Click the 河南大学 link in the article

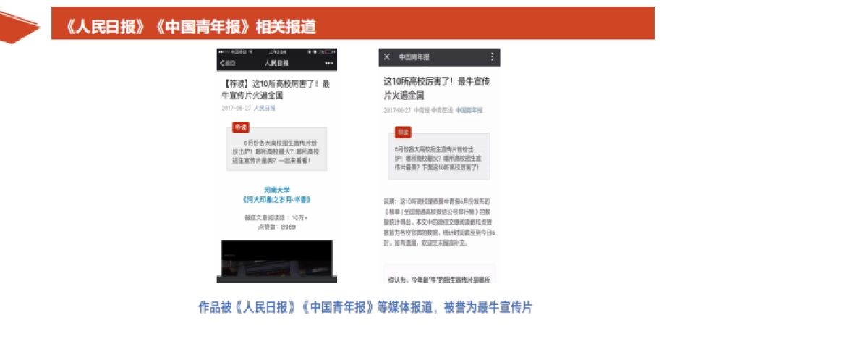tap(276, 191)
